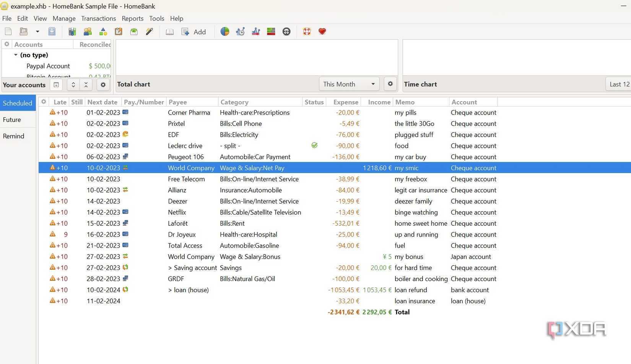Select the Netflix scheduled transaction row

(177, 212)
